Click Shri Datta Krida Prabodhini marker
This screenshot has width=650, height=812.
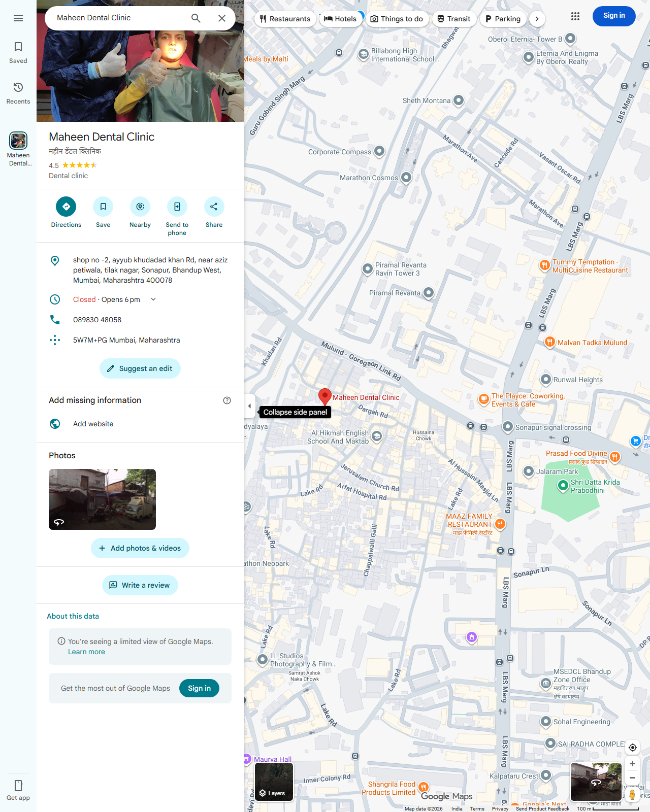[563, 486]
